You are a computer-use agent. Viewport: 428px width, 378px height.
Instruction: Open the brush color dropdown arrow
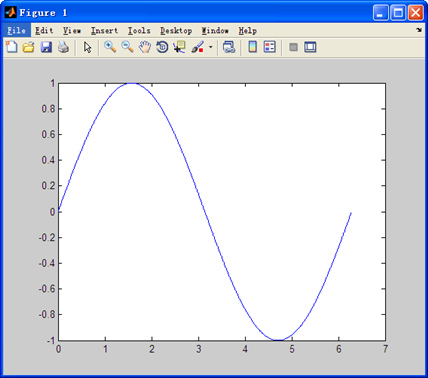pos(211,47)
